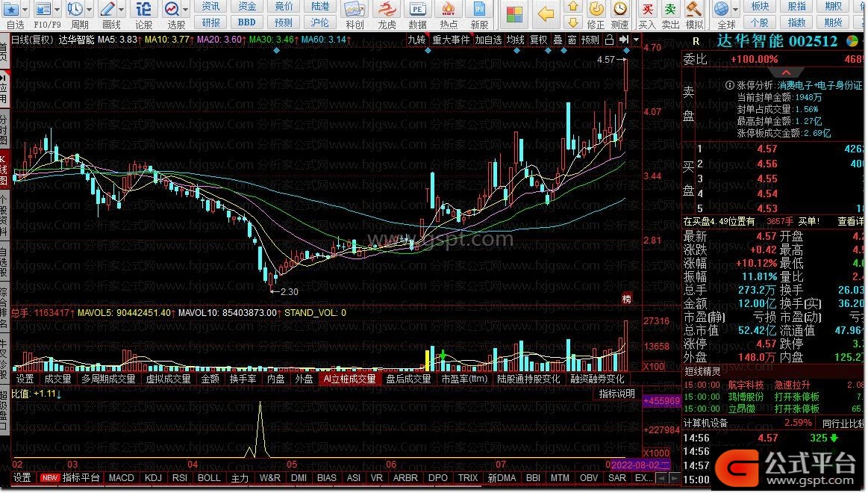Toggle the 榜 badge on the chart

click(x=627, y=299)
